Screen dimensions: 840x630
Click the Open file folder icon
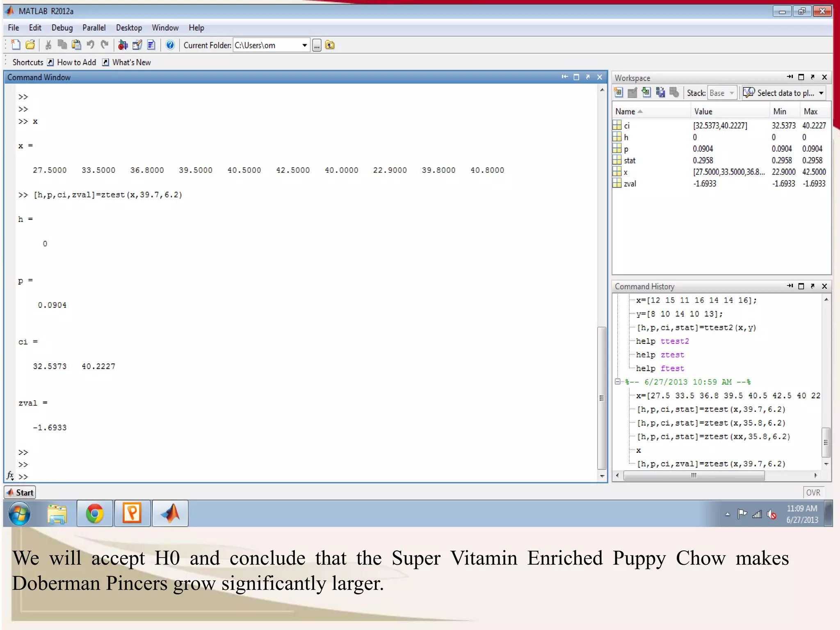click(x=30, y=45)
